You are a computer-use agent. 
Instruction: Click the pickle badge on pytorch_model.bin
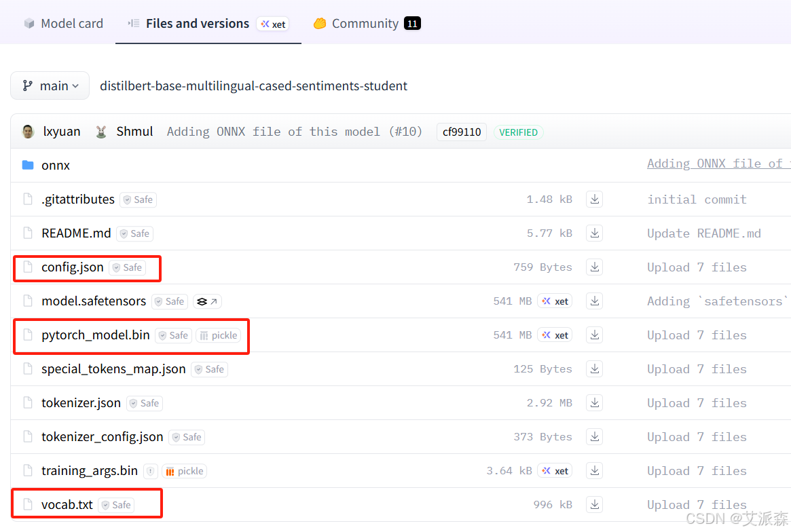point(218,335)
